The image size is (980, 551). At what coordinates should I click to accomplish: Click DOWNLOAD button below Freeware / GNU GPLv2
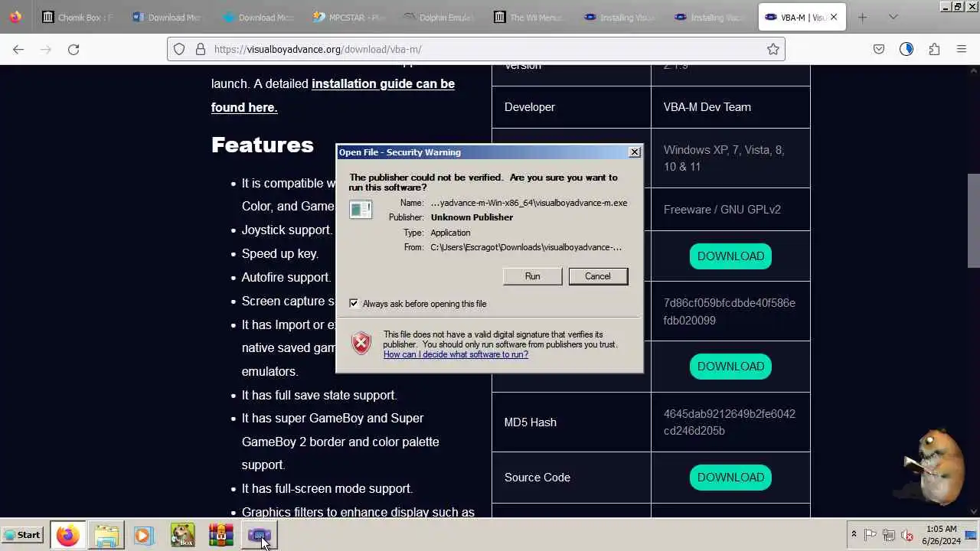(730, 256)
